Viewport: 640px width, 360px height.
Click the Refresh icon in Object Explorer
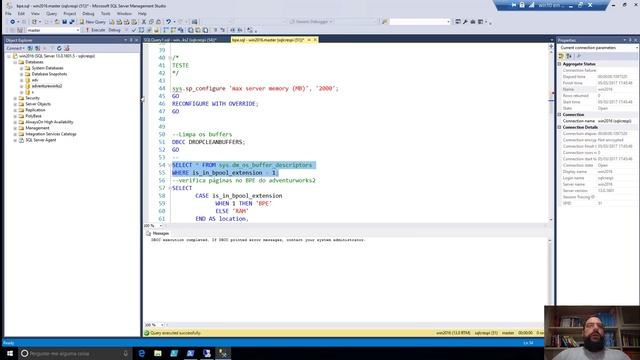pos(59,48)
